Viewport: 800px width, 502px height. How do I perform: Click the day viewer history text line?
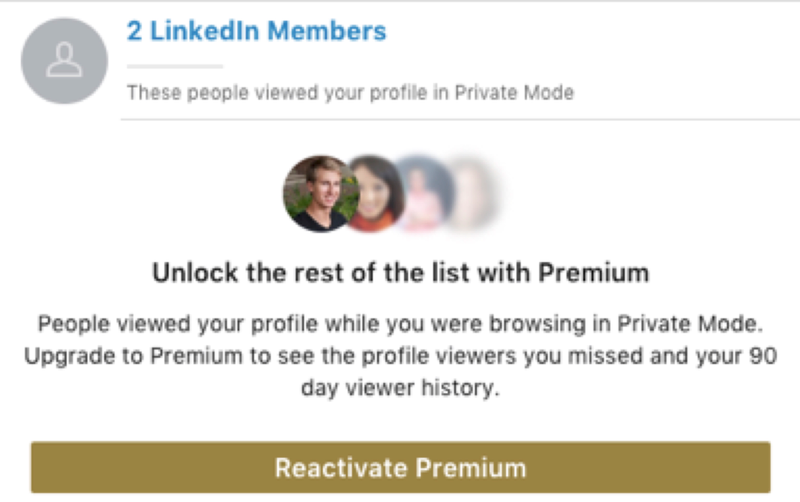401,388
